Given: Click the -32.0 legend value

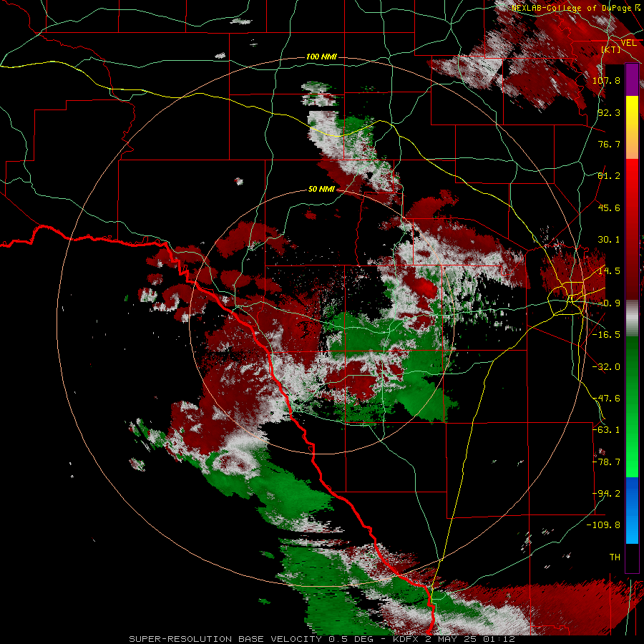Looking at the screenshot, I should [606, 366].
